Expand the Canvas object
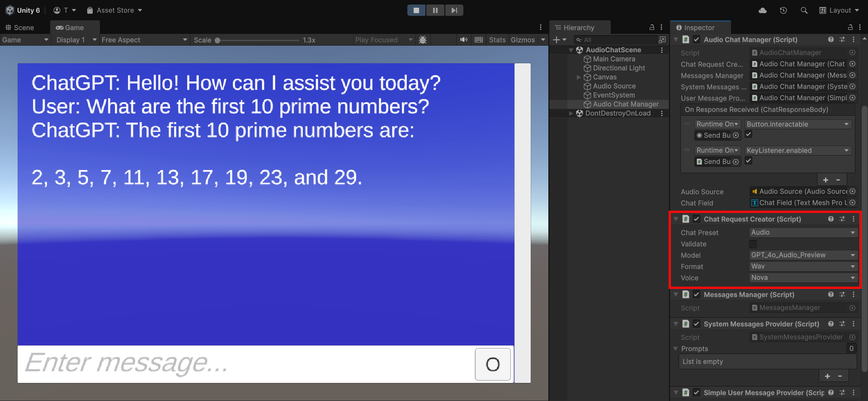The width and height of the screenshot is (868, 401). [579, 77]
